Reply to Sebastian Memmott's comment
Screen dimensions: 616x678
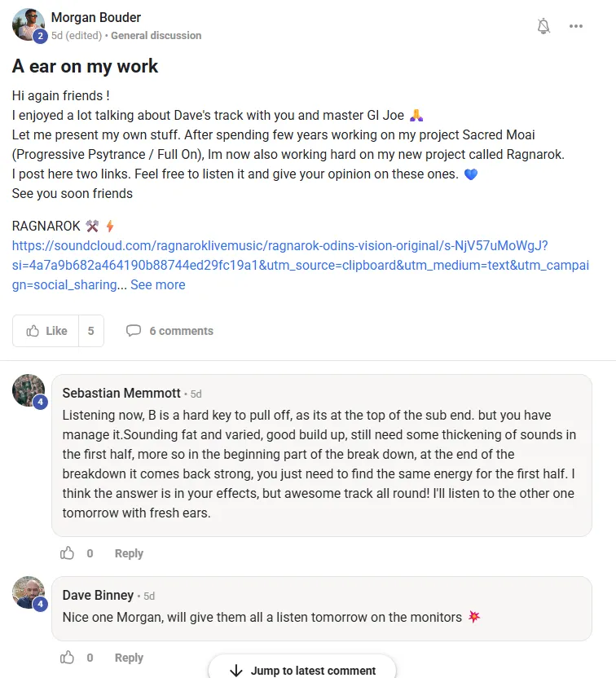[x=129, y=553]
